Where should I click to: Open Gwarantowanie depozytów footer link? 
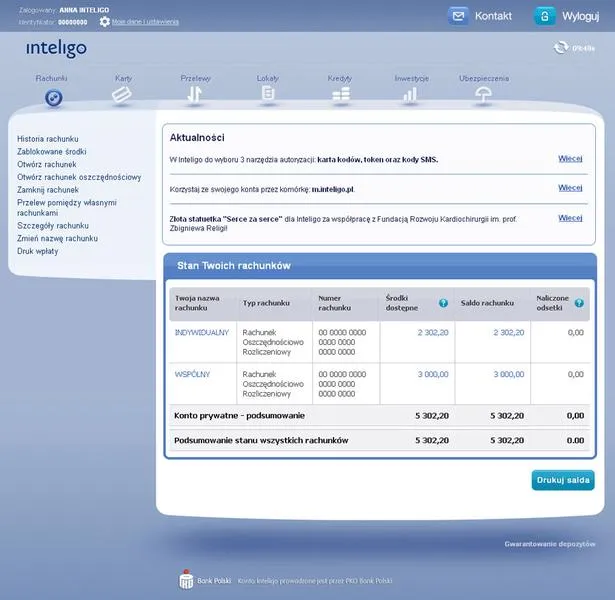[x=549, y=544]
